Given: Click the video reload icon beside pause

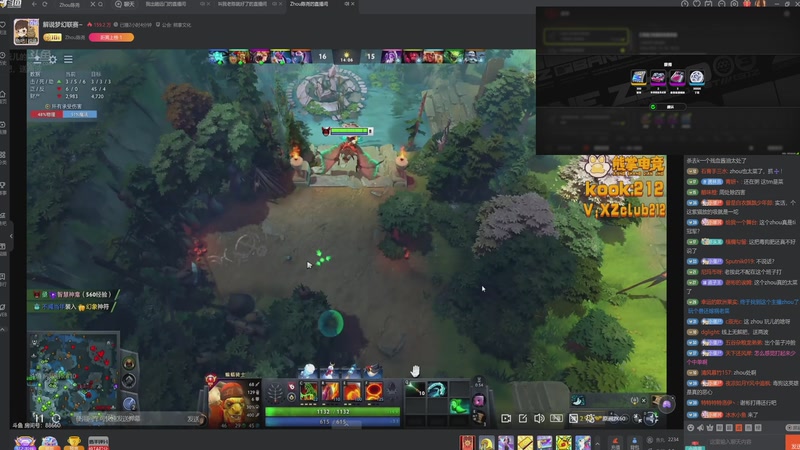Looking at the screenshot, I should pos(56,418).
